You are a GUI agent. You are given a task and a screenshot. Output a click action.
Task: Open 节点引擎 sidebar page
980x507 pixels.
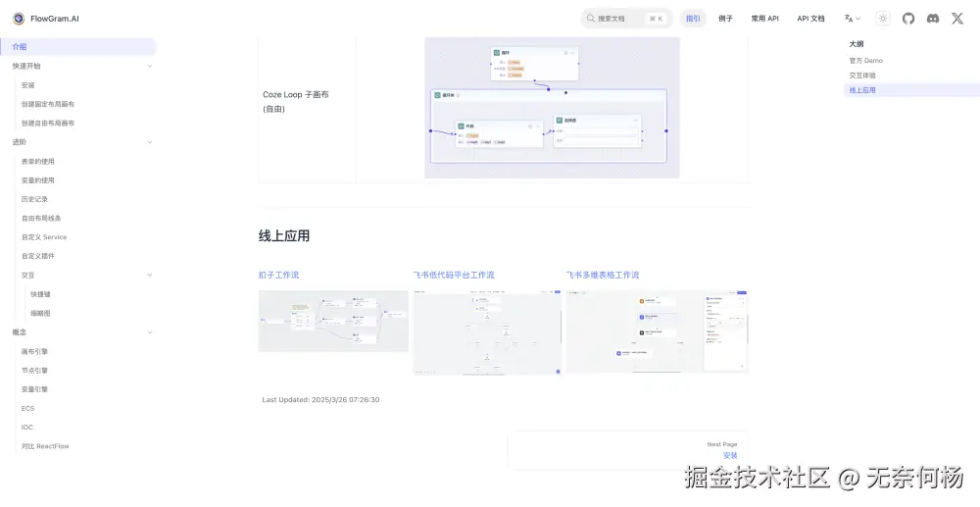[x=34, y=371]
